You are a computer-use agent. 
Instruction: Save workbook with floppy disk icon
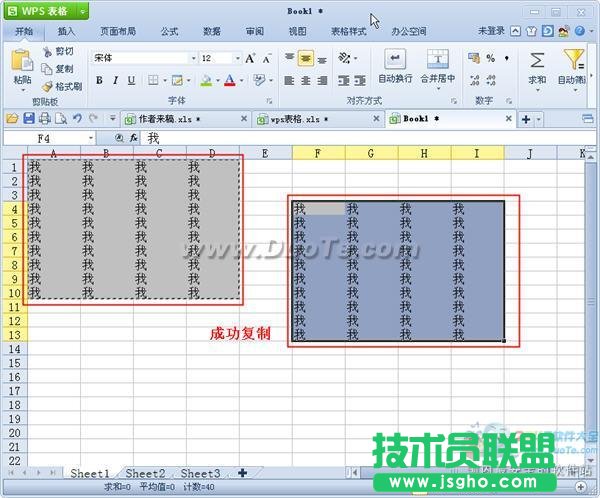(29, 119)
